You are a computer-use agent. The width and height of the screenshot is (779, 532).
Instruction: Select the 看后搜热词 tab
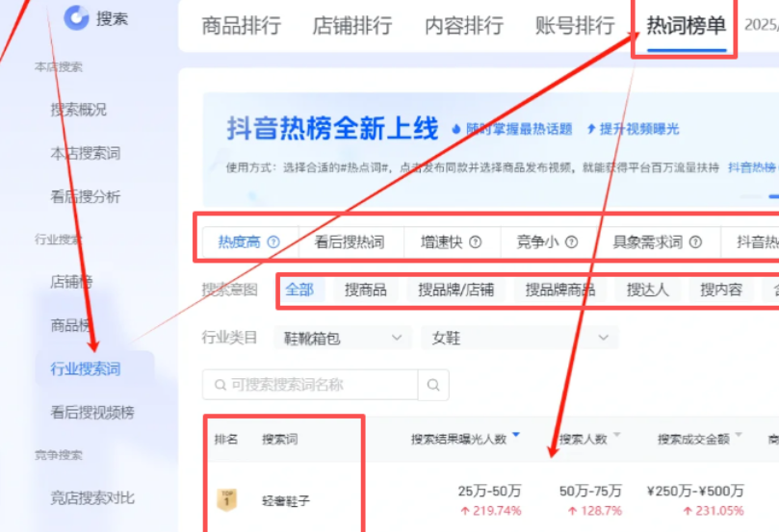[x=350, y=242]
